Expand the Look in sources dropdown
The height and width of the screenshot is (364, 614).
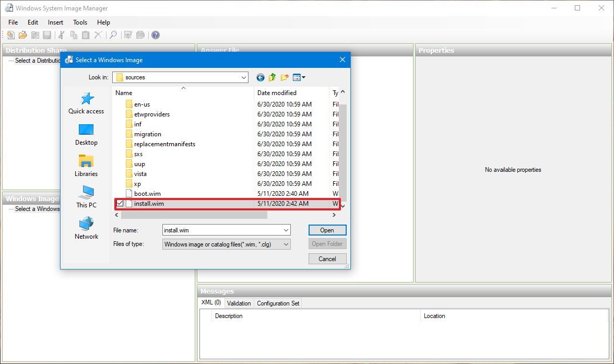(x=243, y=78)
